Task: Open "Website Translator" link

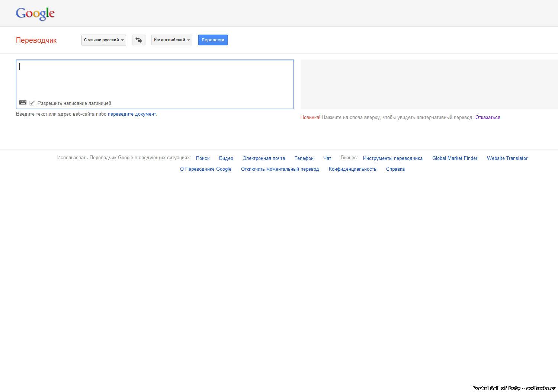Action: pos(507,158)
